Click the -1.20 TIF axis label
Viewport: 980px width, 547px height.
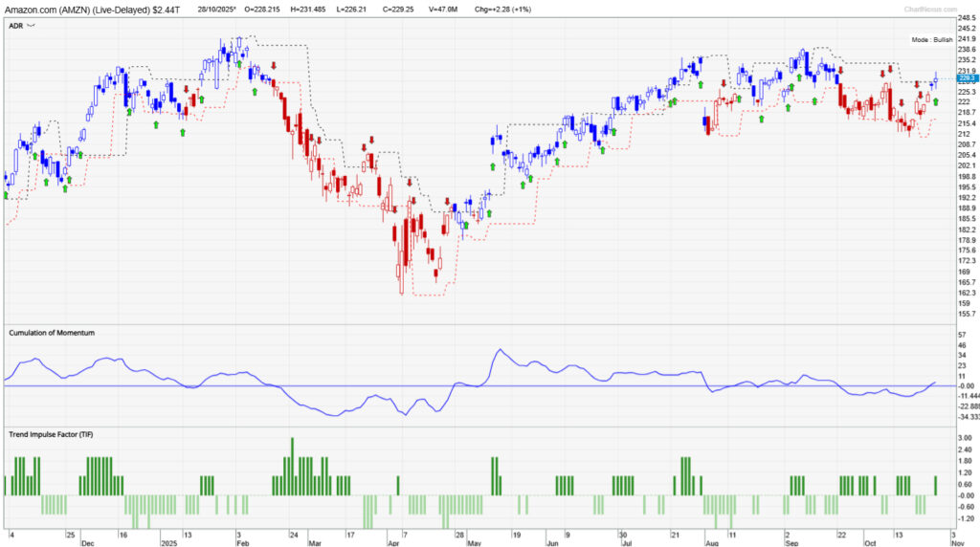pos(967,518)
